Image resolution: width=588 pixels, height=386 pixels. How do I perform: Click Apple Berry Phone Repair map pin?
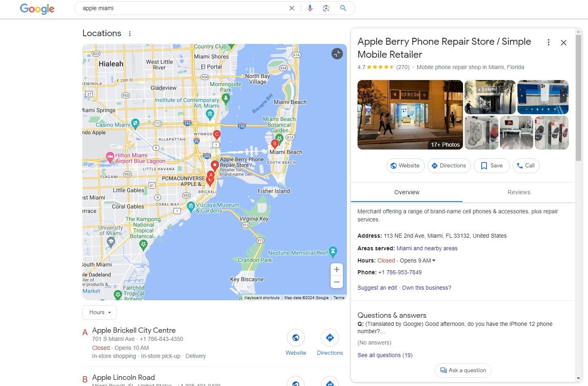(x=215, y=166)
